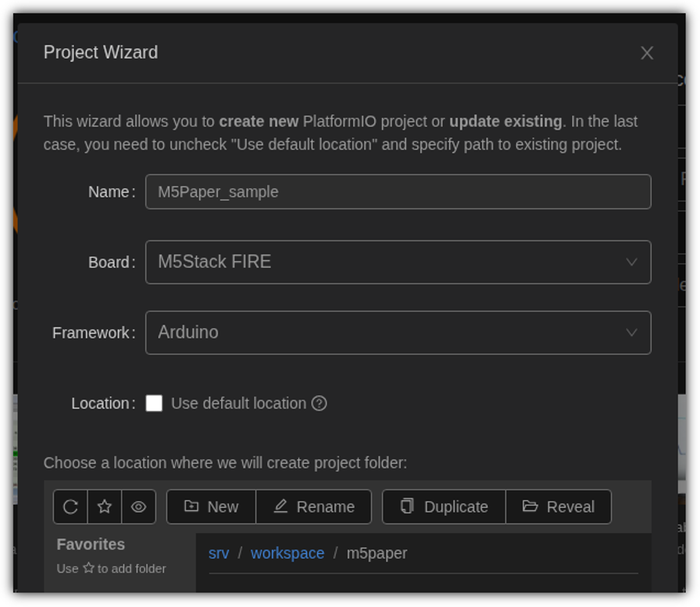Click the Name field with M5Paper_sample
This screenshot has height=607, width=700.
point(398,191)
